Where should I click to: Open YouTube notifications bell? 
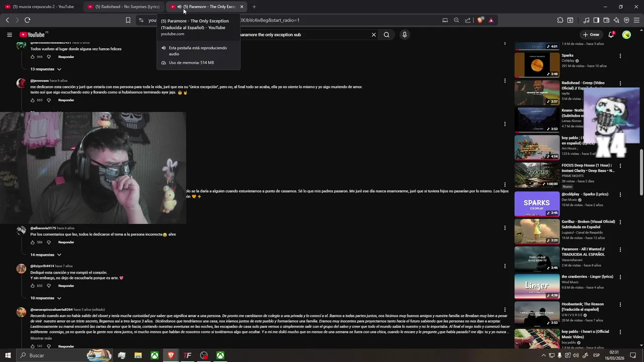(611, 35)
